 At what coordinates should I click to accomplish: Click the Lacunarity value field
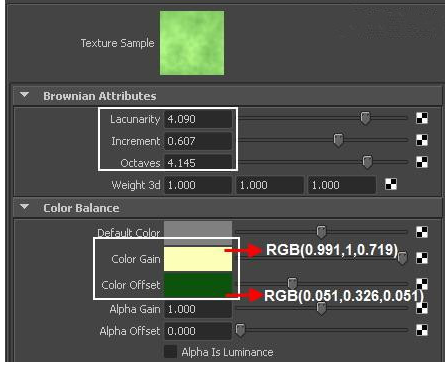[x=198, y=119]
